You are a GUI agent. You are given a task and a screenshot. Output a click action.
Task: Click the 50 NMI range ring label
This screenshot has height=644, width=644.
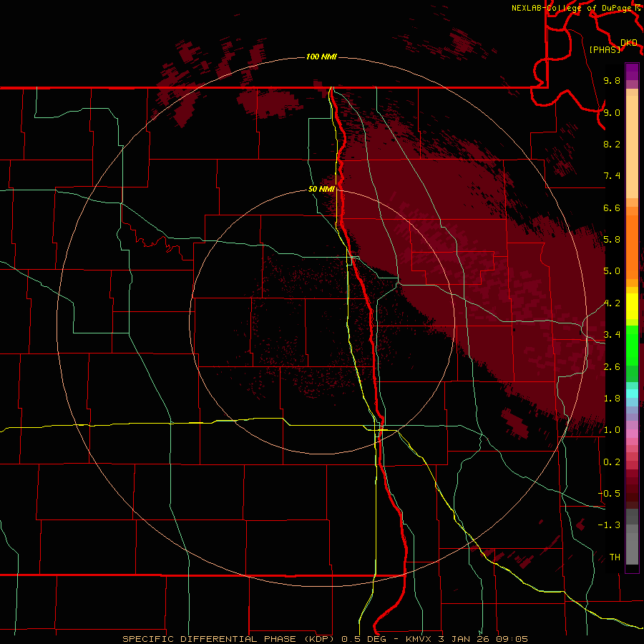(321, 189)
